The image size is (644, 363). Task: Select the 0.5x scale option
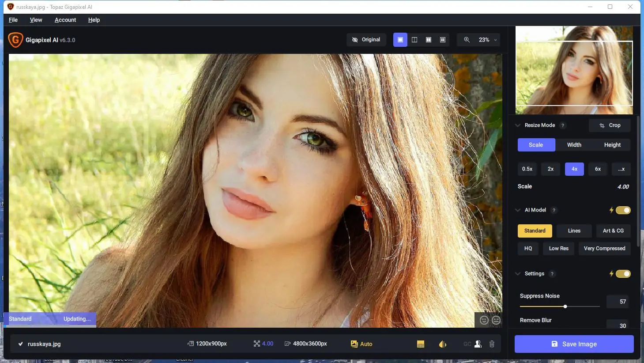[527, 169]
